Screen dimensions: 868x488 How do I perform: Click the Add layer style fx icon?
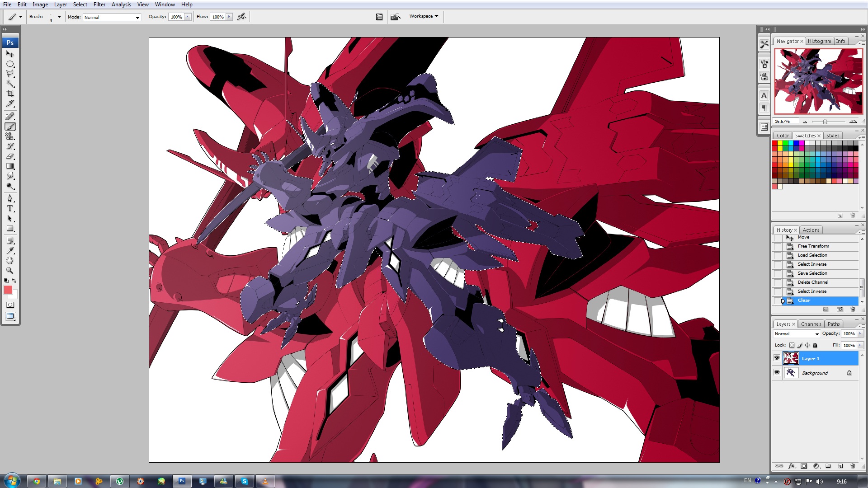tap(792, 466)
